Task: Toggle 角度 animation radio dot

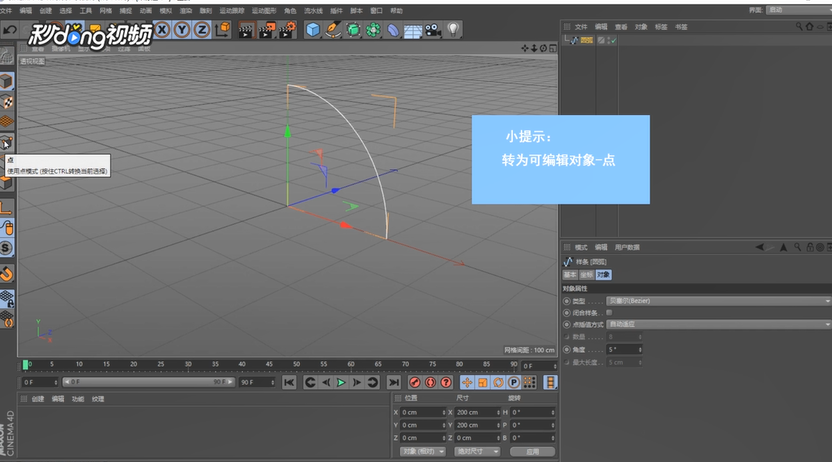Action: click(566, 350)
